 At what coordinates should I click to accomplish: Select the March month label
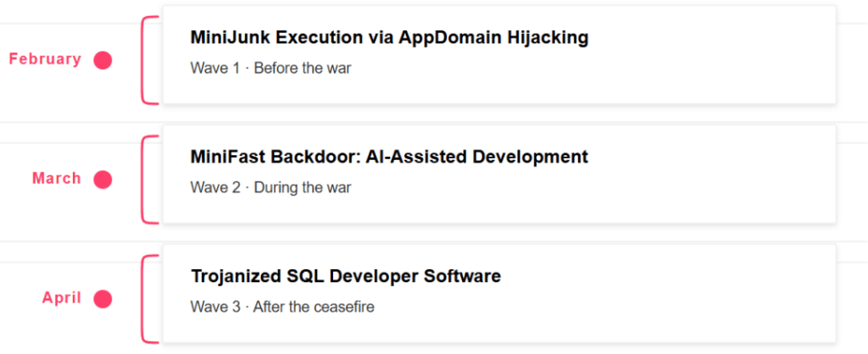(x=57, y=179)
